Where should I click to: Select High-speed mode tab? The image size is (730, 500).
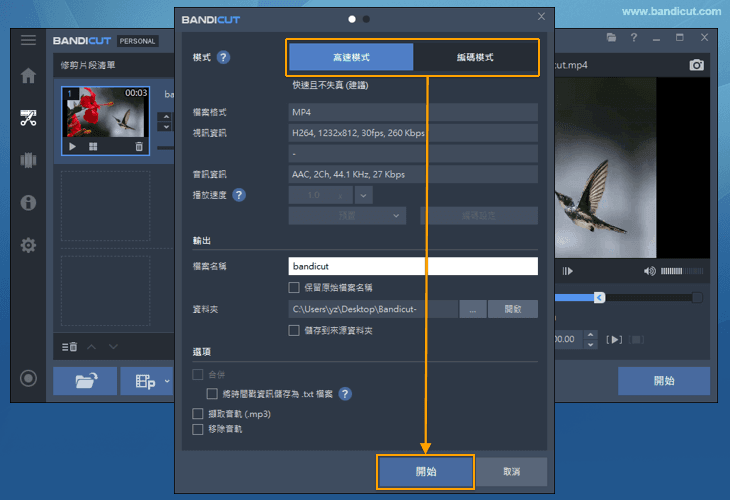(351, 57)
